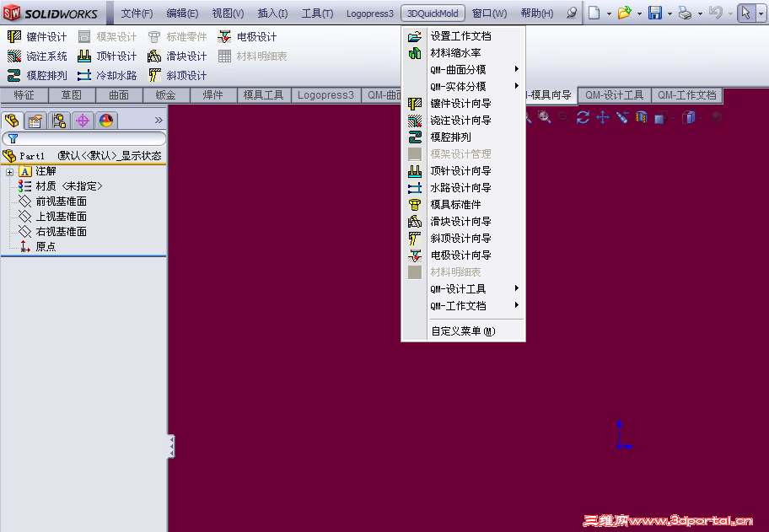Expand the QM-工作文档 submenu
Image resolution: width=769 pixels, height=532 pixels.
click(464, 305)
